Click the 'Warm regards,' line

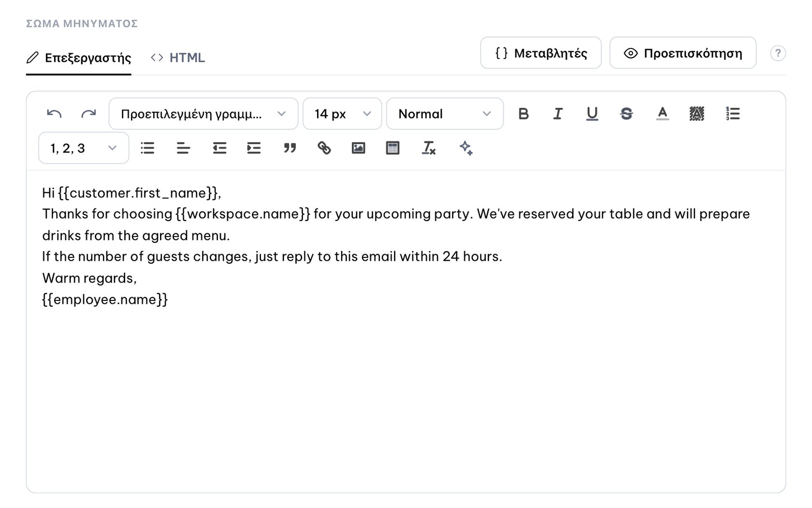click(x=89, y=278)
